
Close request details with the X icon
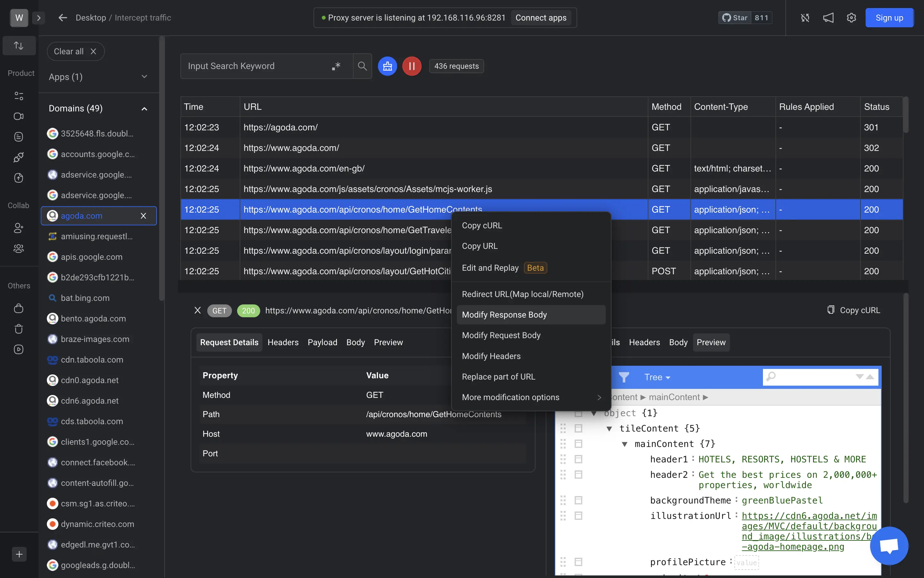(x=197, y=311)
